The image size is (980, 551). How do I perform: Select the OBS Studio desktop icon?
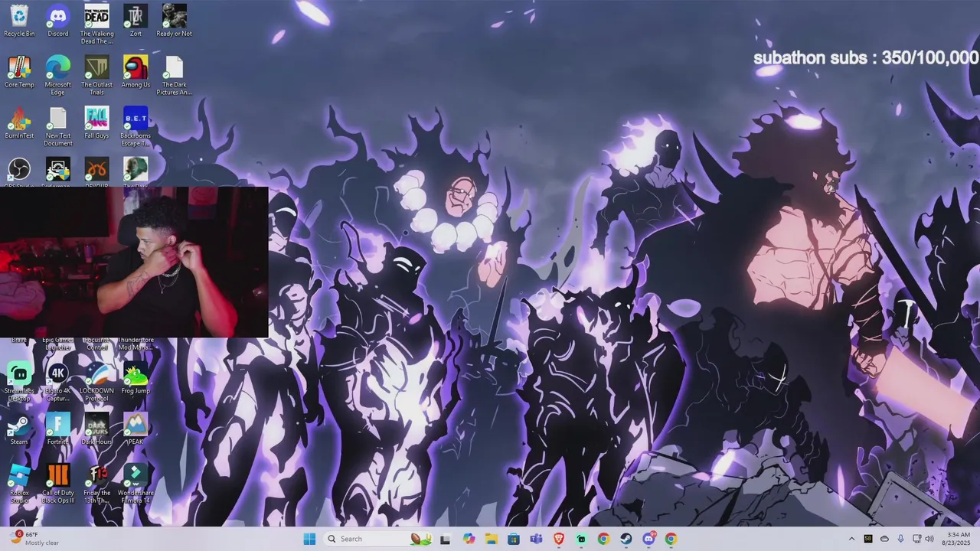(x=19, y=171)
